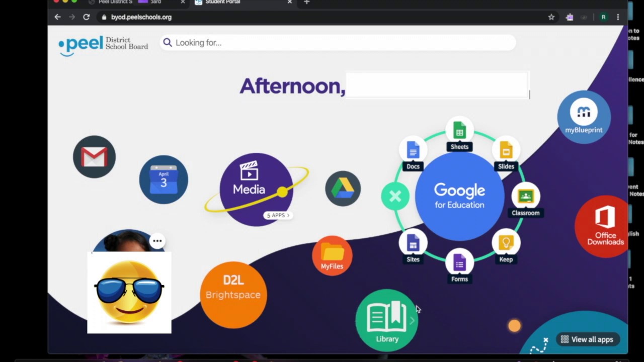The width and height of the screenshot is (644, 362).
Task: Bookmark this page with the star
Action: pyautogui.click(x=551, y=17)
